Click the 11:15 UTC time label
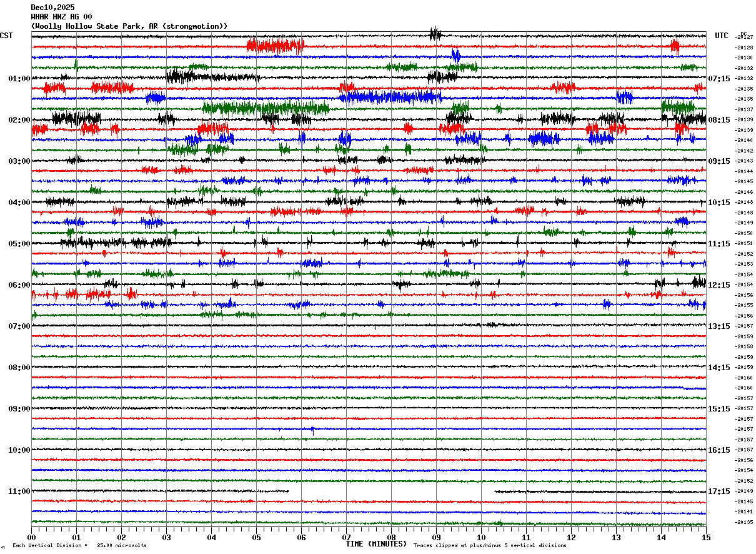The width and height of the screenshot is (756, 554). (x=719, y=244)
